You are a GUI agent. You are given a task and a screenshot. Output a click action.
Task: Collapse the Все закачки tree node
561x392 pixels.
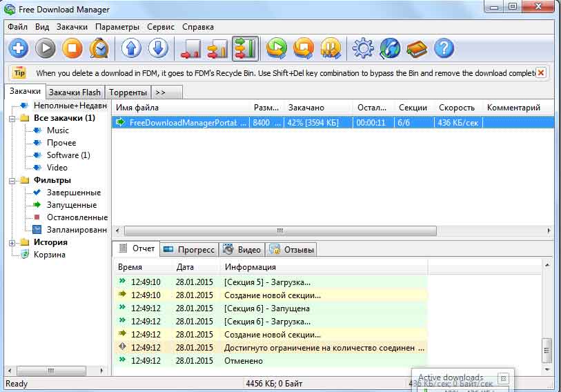click(x=12, y=119)
